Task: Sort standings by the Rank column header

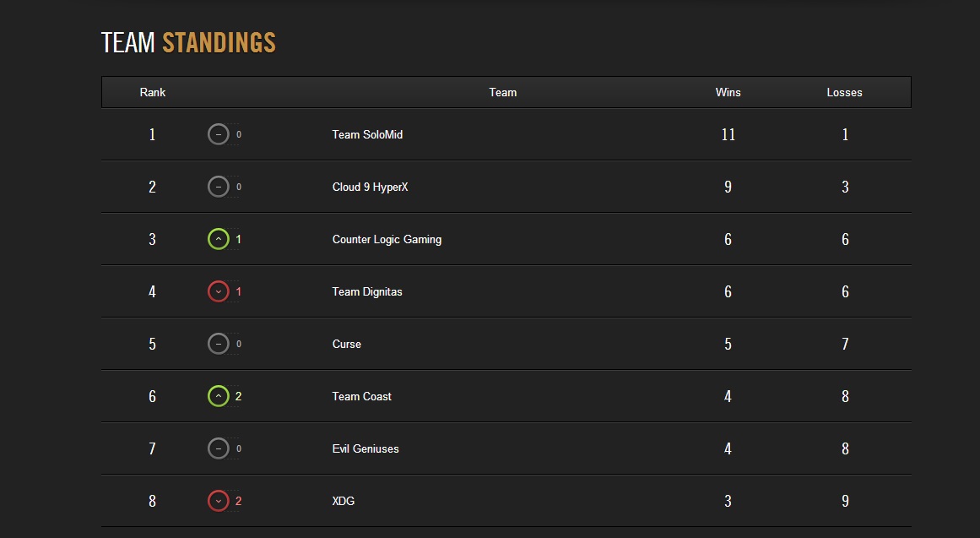Action: point(153,93)
